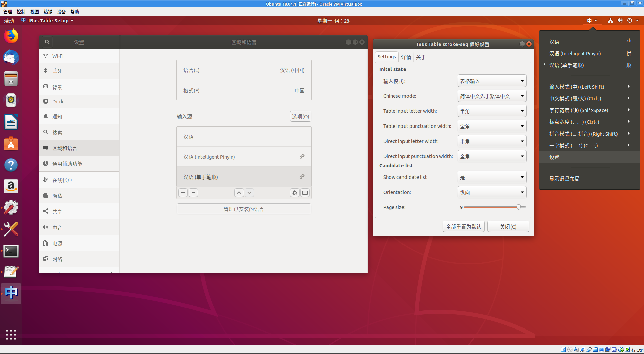Expand 拼音模式 (Right Shift) submenu
This screenshot has height=354, width=644.
(590, 134)
